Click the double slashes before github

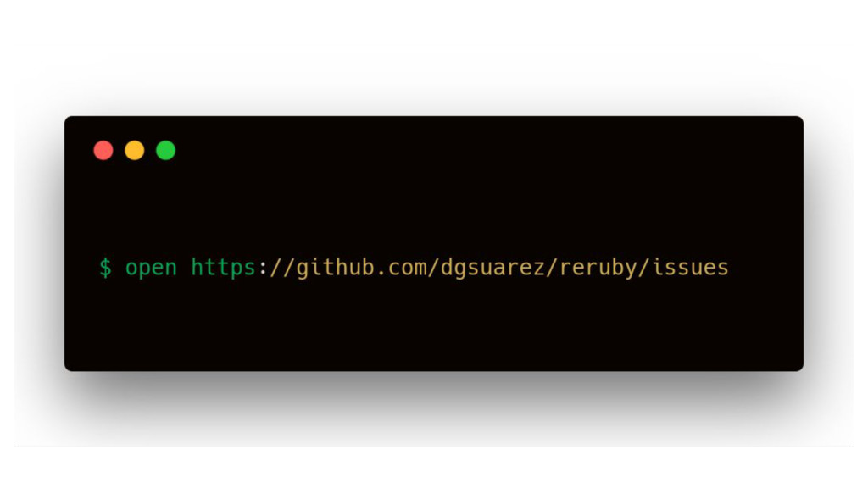[282, 268]
